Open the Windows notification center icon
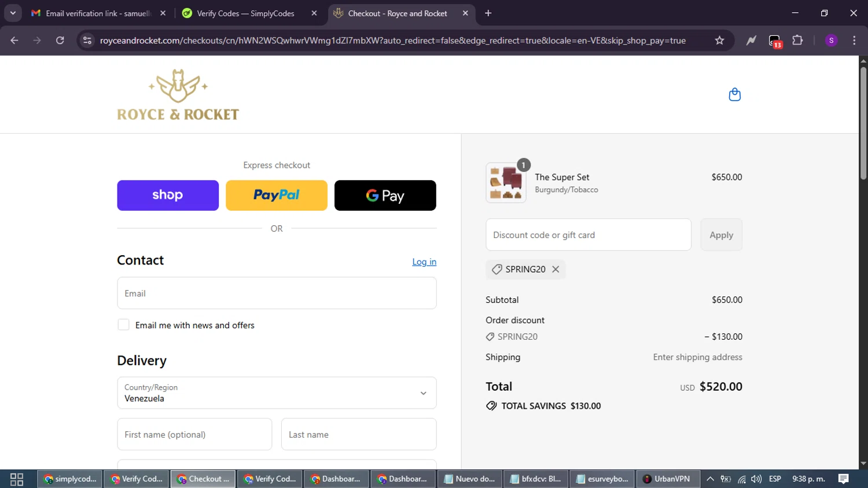Screen dimensions: 868x488 (x=844, y=479)
